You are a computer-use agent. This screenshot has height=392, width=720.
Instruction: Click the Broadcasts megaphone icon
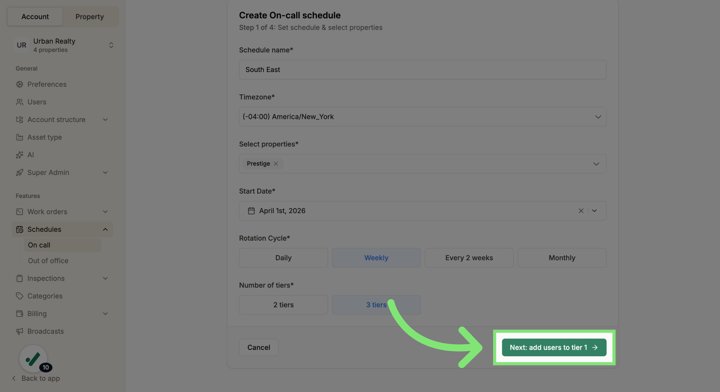click(19, 331)
